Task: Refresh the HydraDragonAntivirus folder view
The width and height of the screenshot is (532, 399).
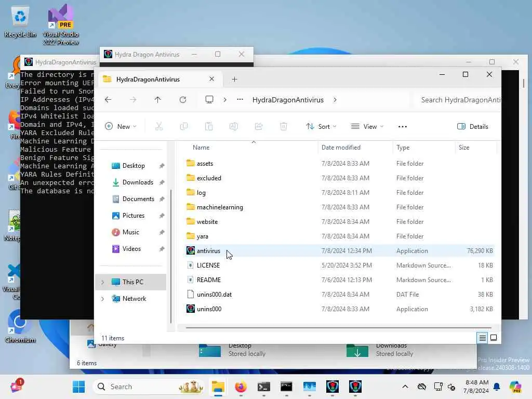Action: click(183, 100)
